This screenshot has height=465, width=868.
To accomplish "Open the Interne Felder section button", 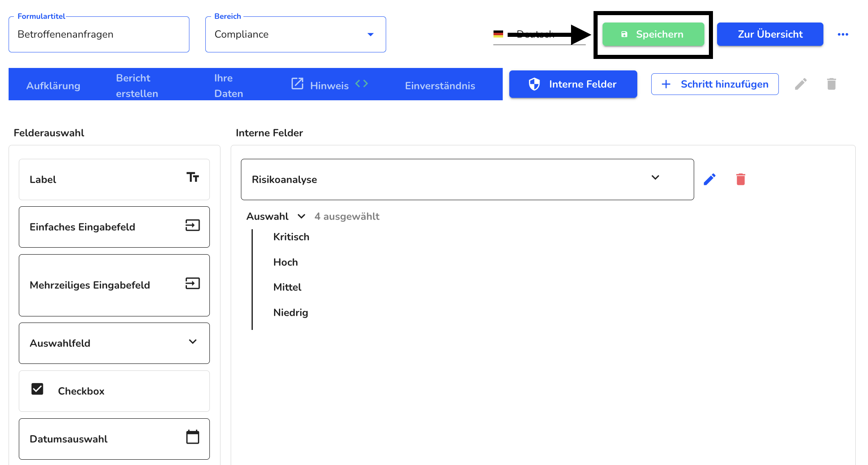I will coord(573,84).
